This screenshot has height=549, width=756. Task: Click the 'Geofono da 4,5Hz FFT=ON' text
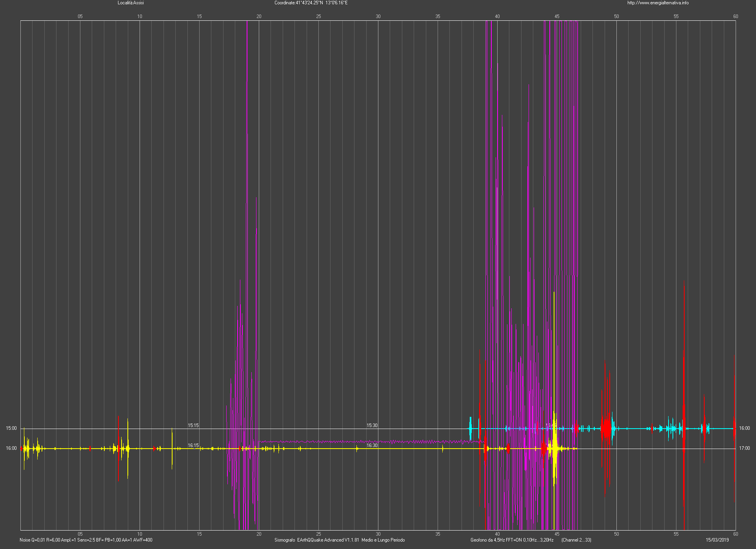pyautogui.click(x=496, y=540)
